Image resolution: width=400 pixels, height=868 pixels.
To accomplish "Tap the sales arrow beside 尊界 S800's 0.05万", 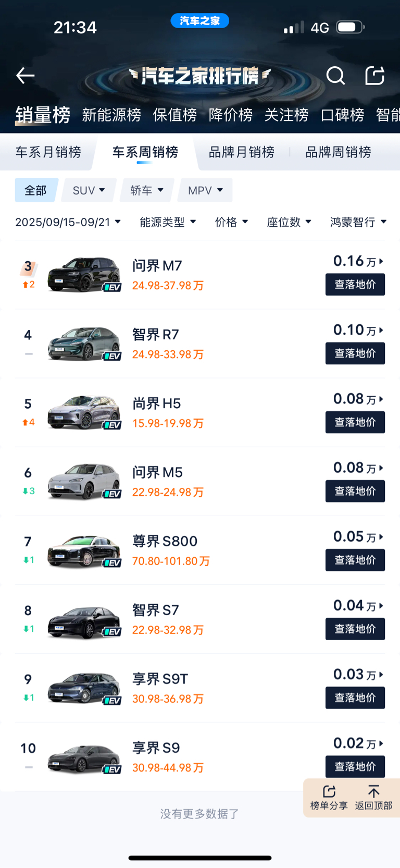I will pos(381,537).
